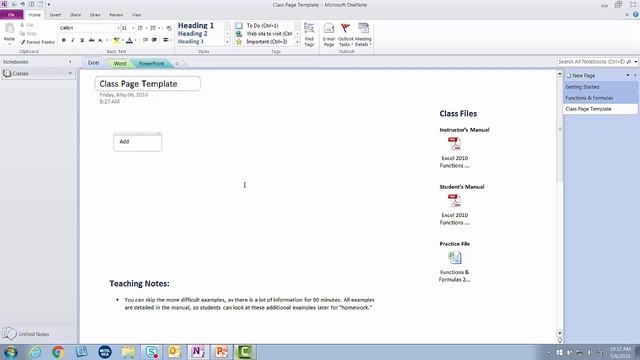
Task: Click the search magnifier icon
Action: pos(629,62)
